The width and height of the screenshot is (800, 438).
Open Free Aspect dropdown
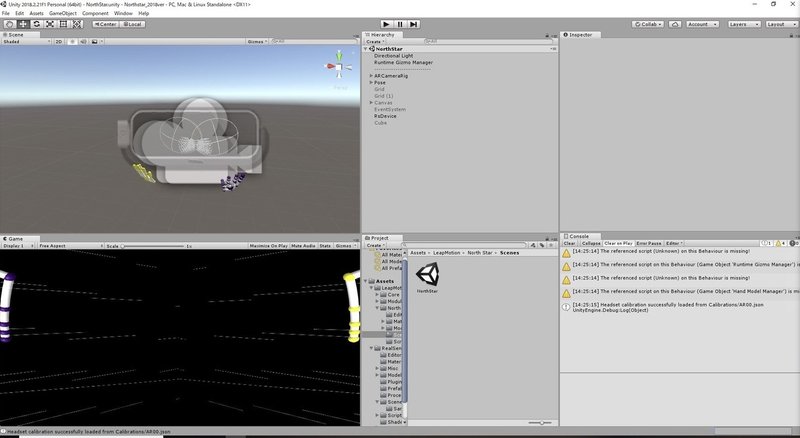point(70,246)
